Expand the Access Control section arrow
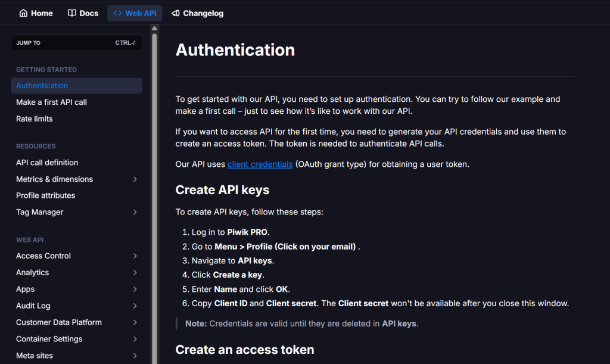610x364 pixels. (135, 256)
